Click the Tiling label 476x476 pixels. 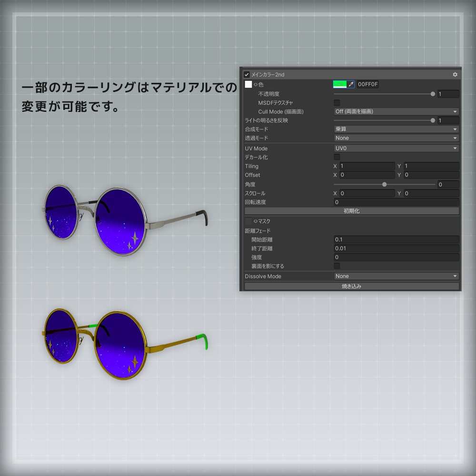coord(252,166)
